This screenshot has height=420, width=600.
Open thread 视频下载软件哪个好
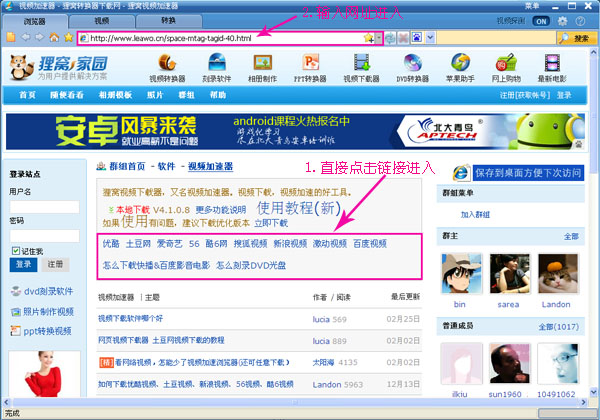coord(130,318)
